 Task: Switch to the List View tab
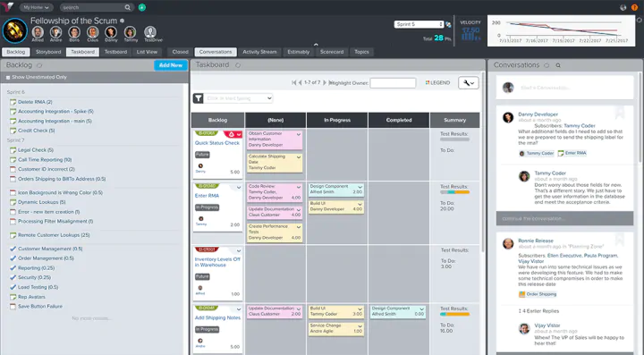click(x=147, y=52)
